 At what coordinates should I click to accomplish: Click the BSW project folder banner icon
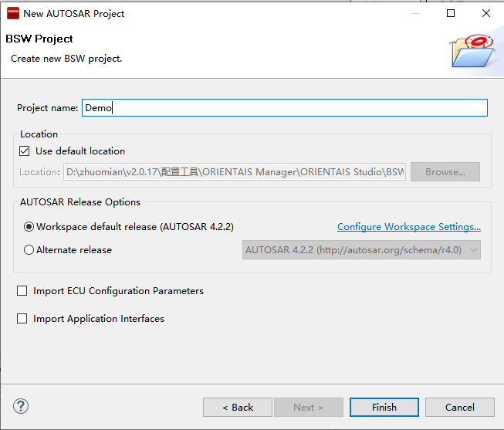coord(471,49)
